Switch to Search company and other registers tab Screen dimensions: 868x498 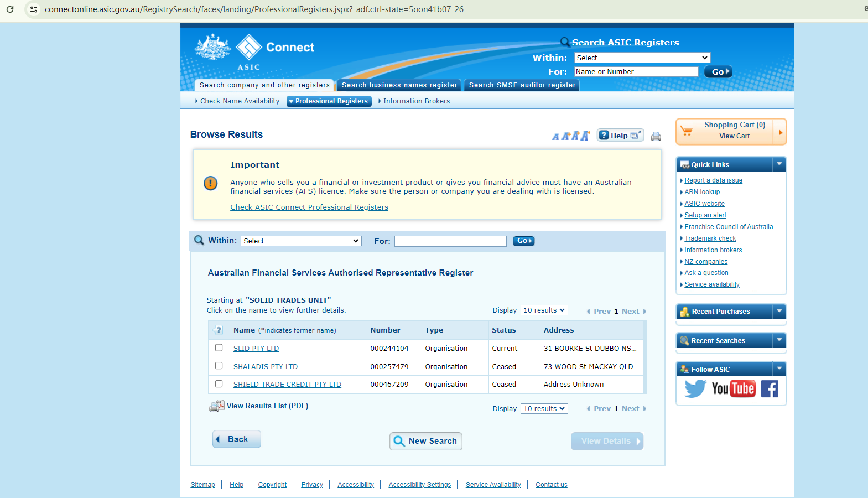(264, 85)
